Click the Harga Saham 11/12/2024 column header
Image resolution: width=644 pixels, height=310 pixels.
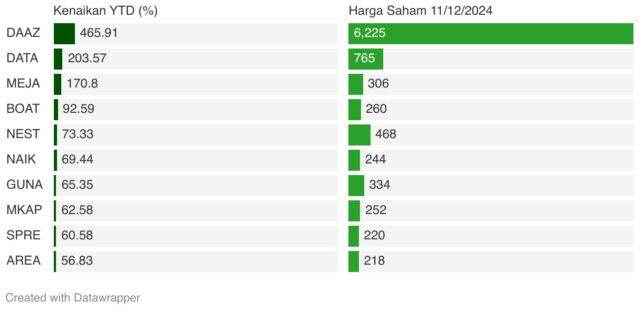tap(421, 11)
